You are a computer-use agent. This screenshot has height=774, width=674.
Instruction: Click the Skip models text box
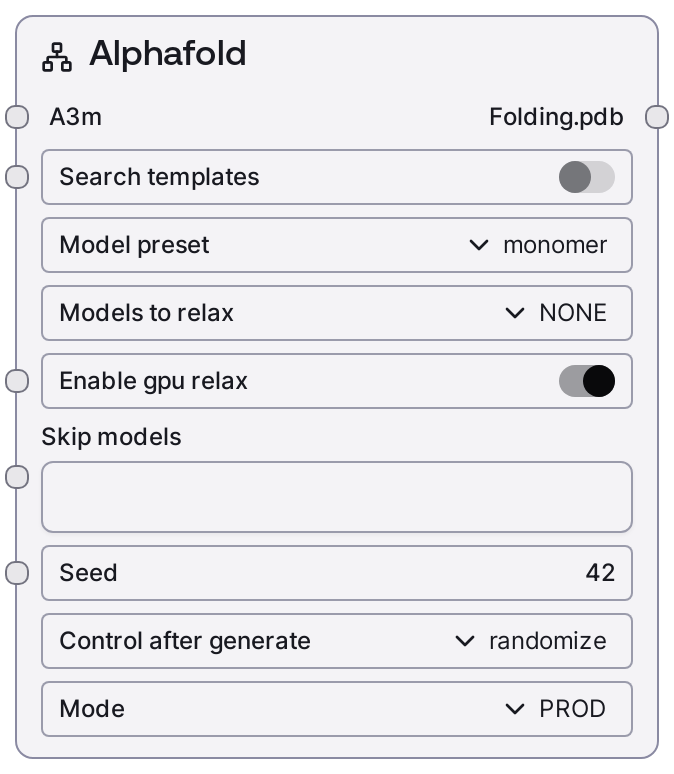[x=336, y=497]
